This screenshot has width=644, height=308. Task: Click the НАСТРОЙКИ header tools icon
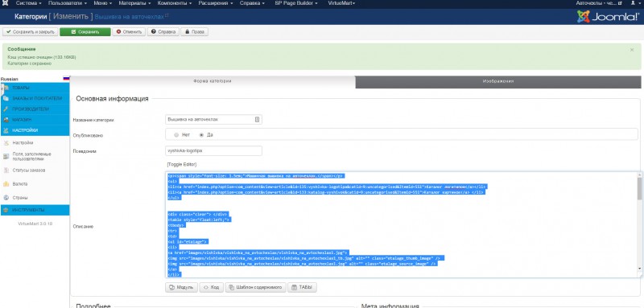click(x=6, y=130)
